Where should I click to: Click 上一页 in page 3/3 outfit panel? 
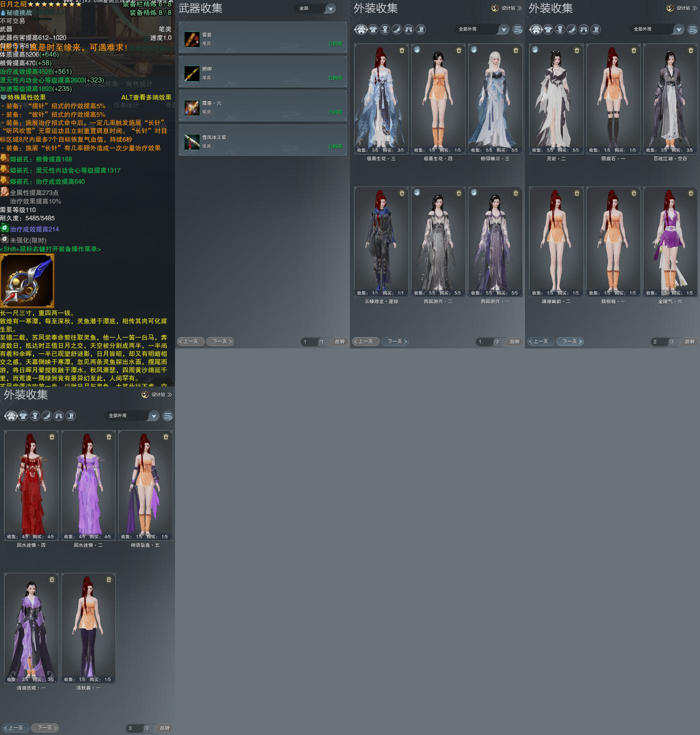coord(15,728)
